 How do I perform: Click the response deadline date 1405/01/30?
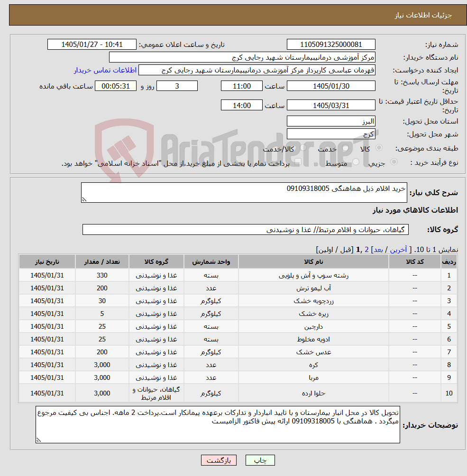coord(331,86)
